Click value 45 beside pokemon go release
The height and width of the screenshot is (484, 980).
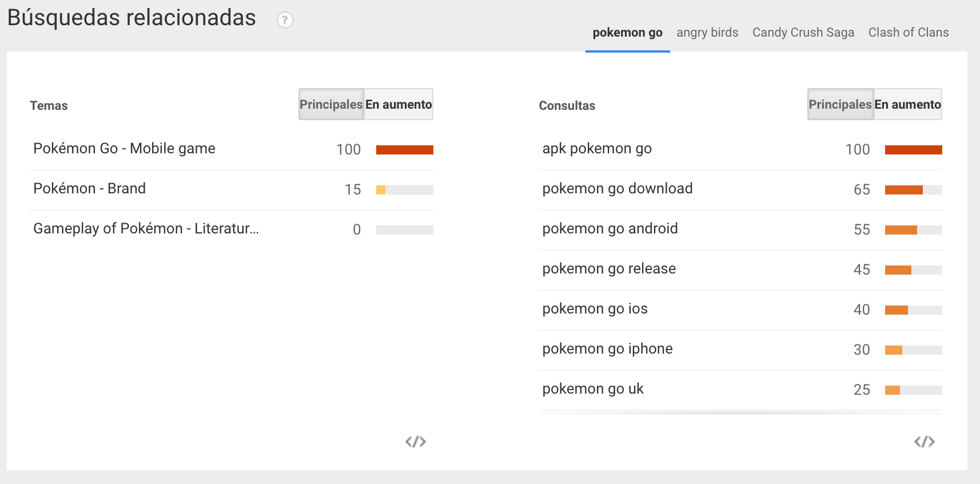click(x=862, y=270)
